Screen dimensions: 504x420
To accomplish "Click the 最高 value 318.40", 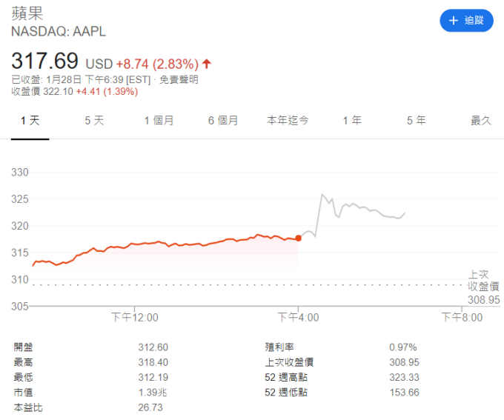I will click(153, 362).
